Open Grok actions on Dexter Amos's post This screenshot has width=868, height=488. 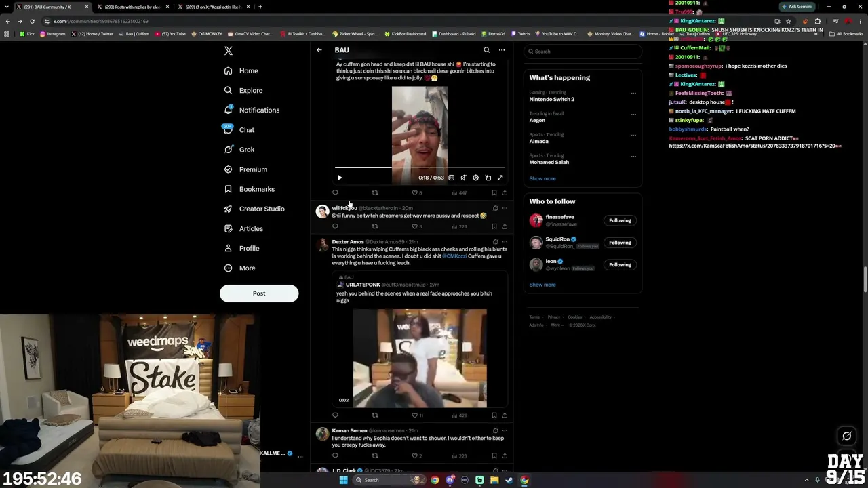coord(495,242)
